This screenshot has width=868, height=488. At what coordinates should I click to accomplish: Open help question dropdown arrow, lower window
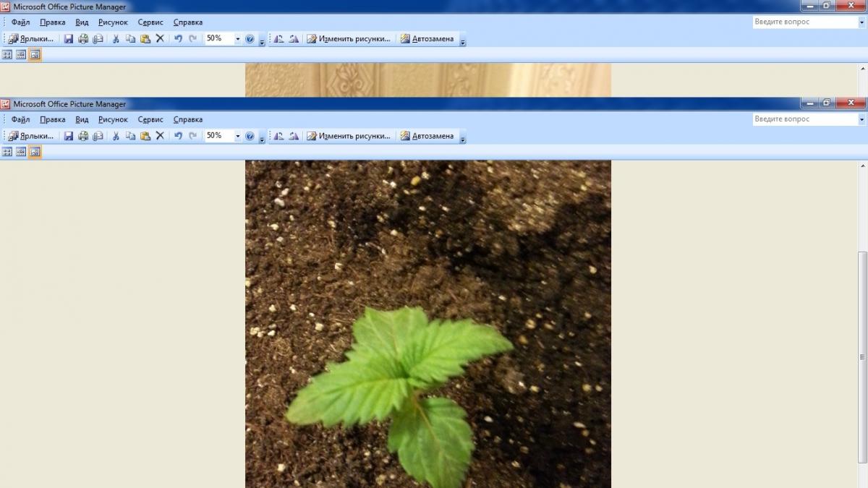click(x=861, y=119)
